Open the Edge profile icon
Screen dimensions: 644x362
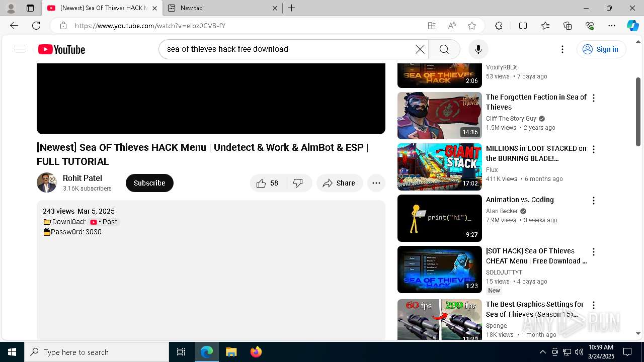click(x=11, y=8)
